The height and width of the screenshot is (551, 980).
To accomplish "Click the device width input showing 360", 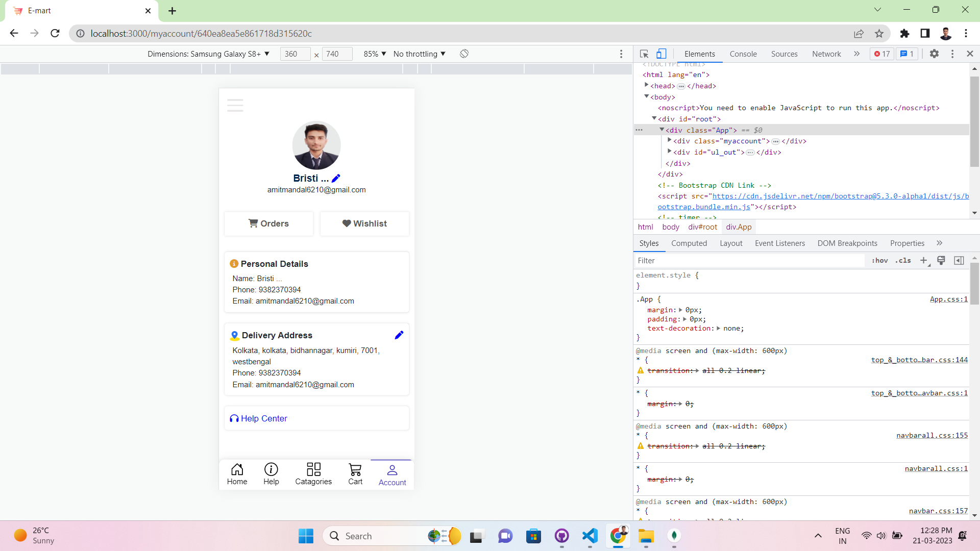I will click(295, 54).
